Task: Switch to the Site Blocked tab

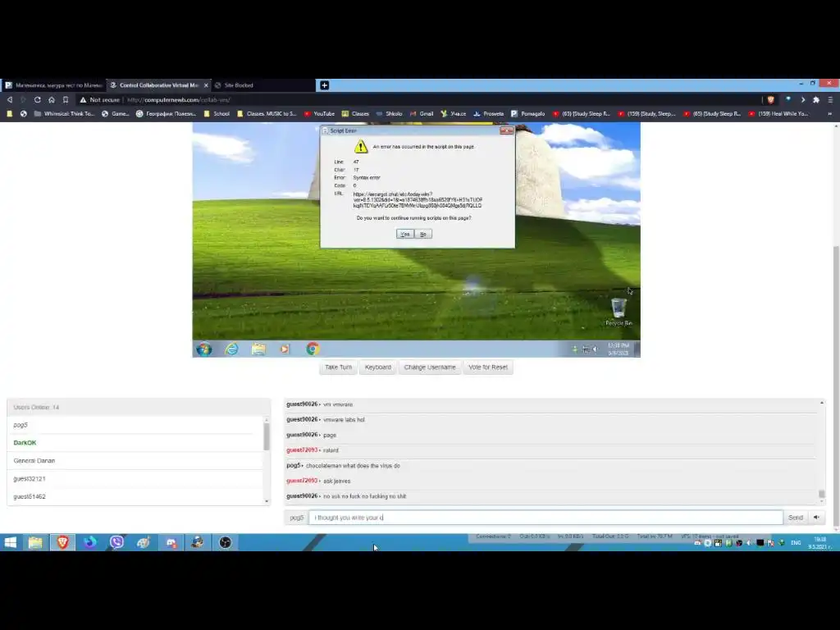Action: tap(262, 85)
